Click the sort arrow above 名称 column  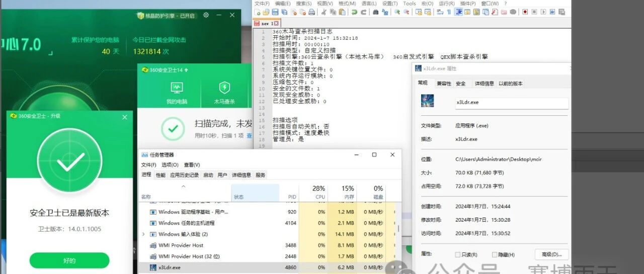click(184, 187)
